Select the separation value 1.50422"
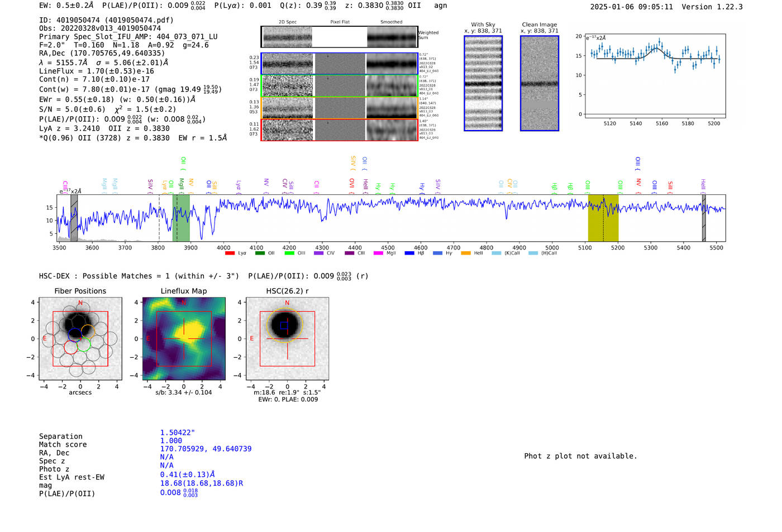The height and width of the screenshot is (532, 782). point(178,433)
